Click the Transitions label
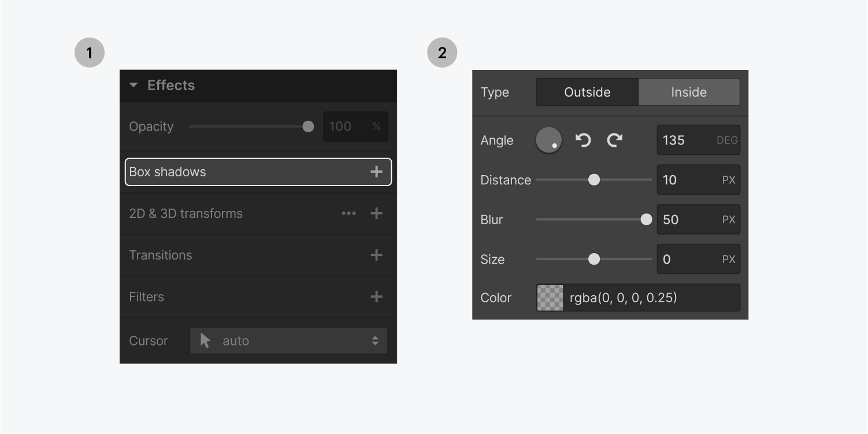The width and height of the screenshot is (868, 434). pos(161,255)
